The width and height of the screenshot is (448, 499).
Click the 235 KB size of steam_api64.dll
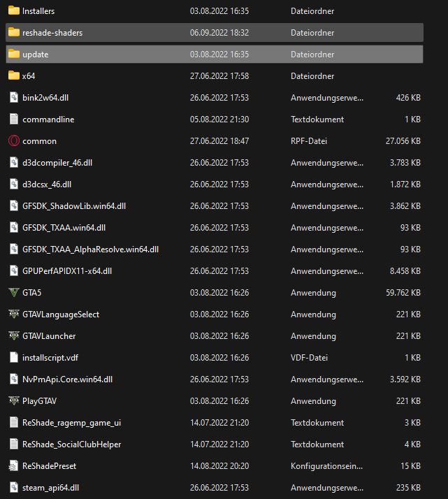pyautogui.click(x=408, y=488)
